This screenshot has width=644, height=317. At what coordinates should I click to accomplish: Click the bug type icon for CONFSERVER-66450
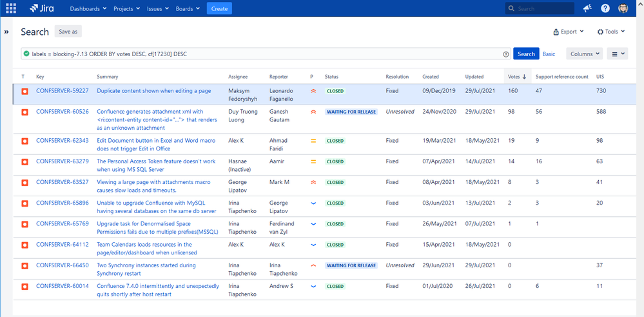click(x=24, y=265)
